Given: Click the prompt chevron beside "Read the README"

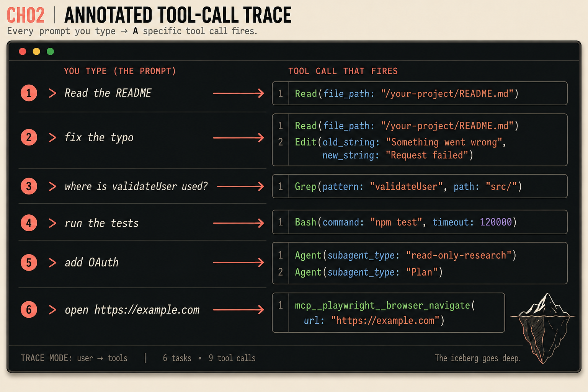Looking at the screenshot, I should point(53,93).
